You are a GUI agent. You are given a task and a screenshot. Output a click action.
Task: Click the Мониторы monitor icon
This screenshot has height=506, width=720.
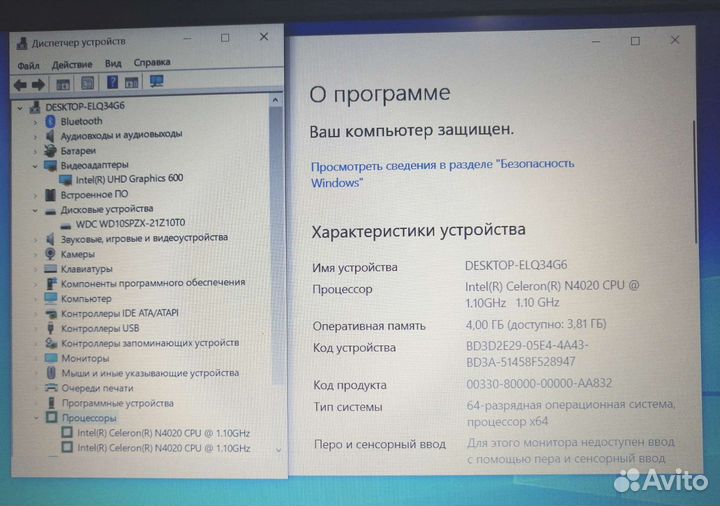51,358
